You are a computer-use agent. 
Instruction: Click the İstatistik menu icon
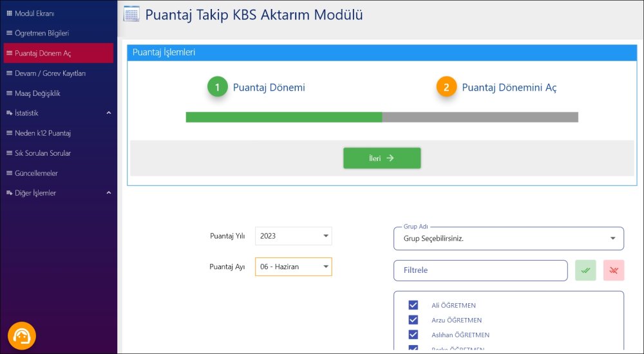9,113
